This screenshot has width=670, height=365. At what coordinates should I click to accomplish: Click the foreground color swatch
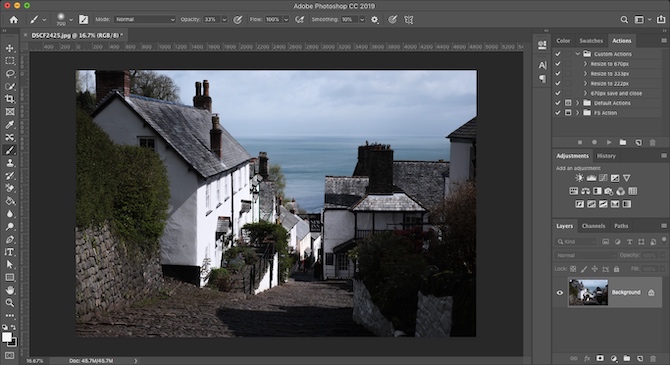pos(7,337)
